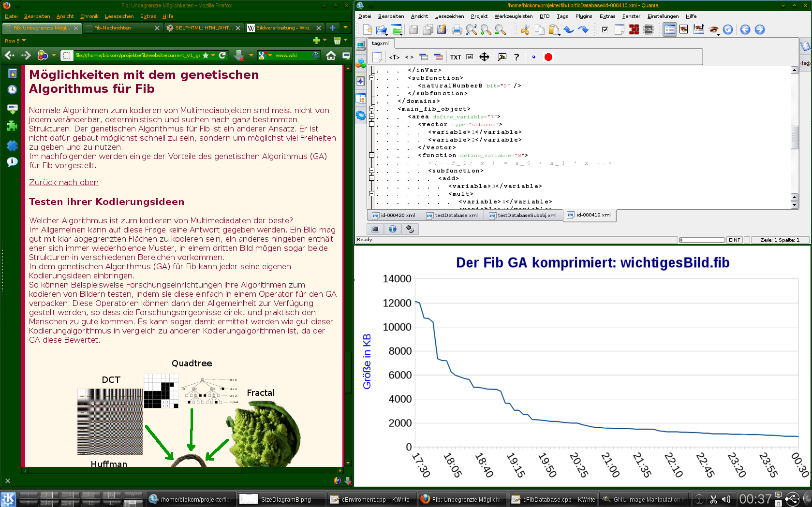Collapse the function define_variable node

tap(371, 155)
